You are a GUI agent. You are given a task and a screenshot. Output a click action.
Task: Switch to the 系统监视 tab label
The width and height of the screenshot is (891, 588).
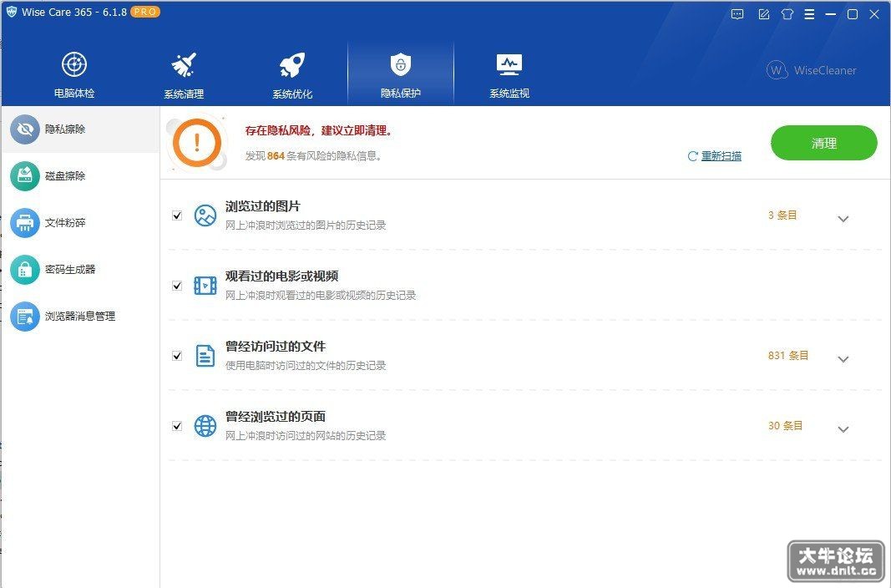(x=509, y=94)
